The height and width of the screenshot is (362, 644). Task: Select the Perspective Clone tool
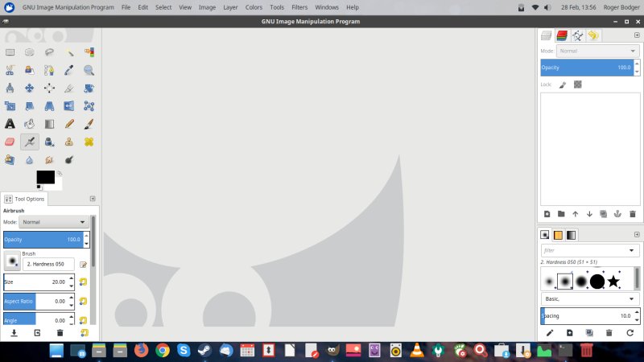[x=10, y=160]
